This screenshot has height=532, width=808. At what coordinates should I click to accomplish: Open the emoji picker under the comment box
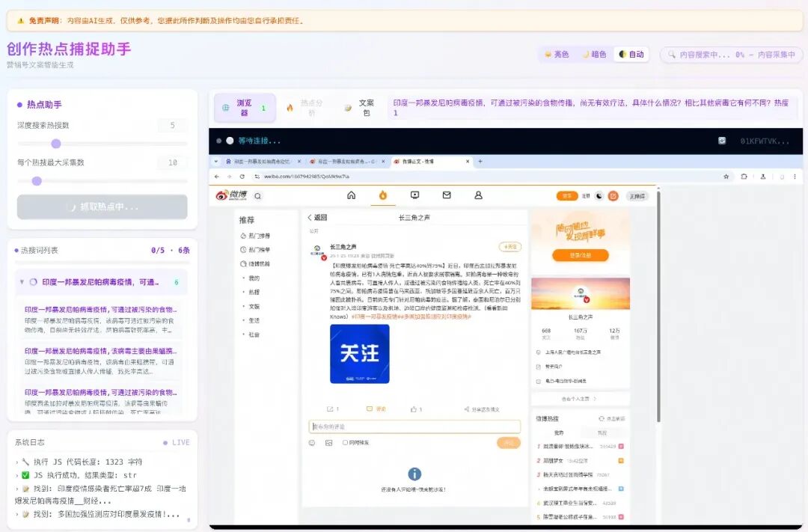[x=311, y=443]
